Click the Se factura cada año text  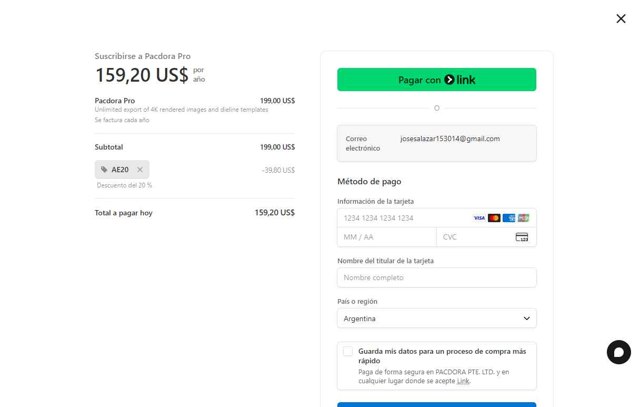(122, 120)
